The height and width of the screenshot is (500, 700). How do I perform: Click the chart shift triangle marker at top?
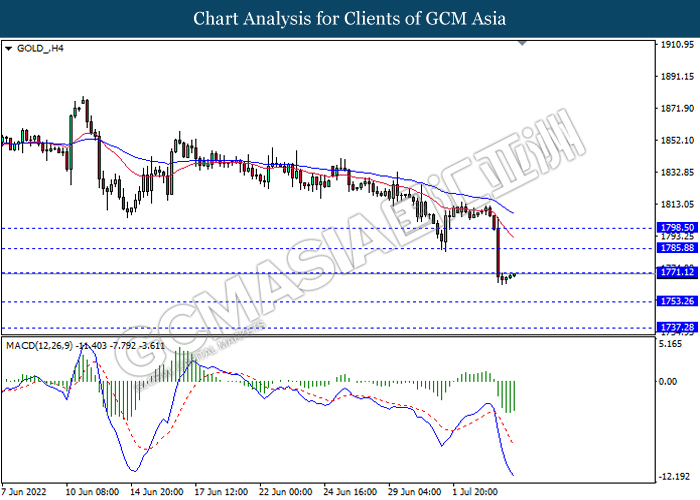[x=522, y=43]
